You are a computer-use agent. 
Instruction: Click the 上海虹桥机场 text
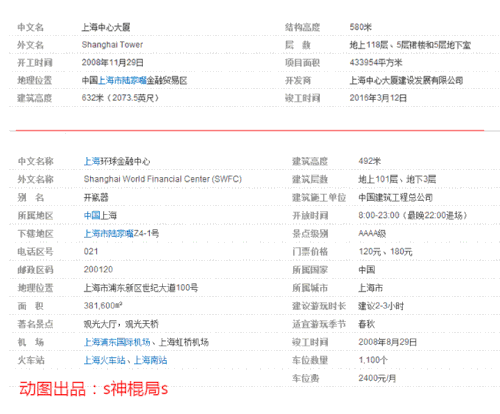(x=184, y=342)
